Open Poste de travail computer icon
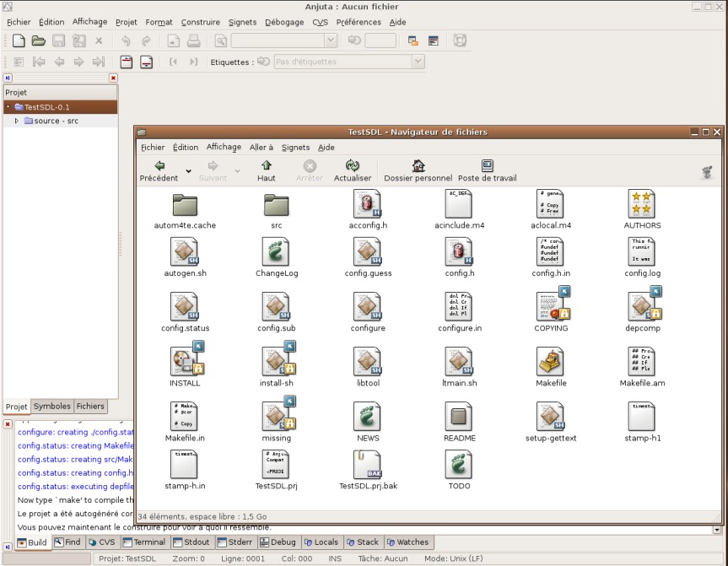The height and width of the screenshot is (566, 728). point(488,165)
